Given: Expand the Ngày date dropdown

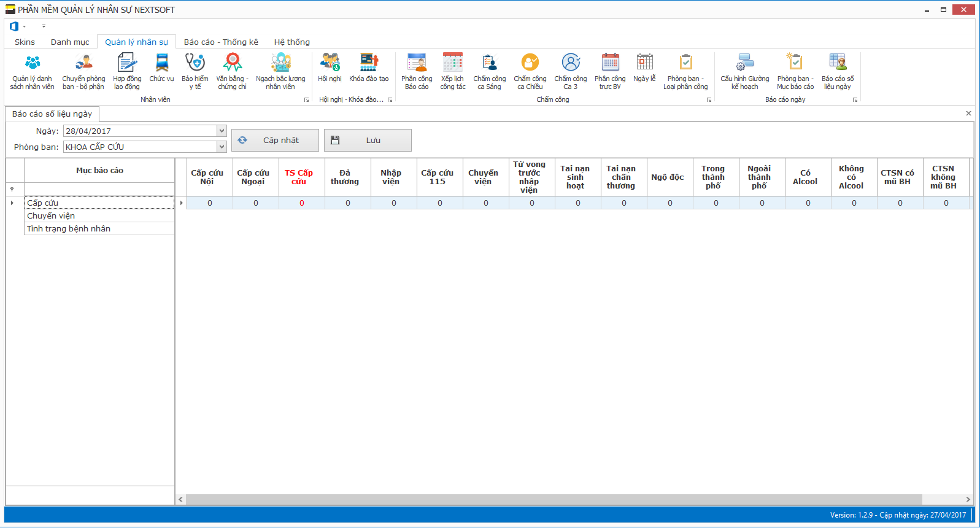Looking at the screenshot, I should (222, 131).
